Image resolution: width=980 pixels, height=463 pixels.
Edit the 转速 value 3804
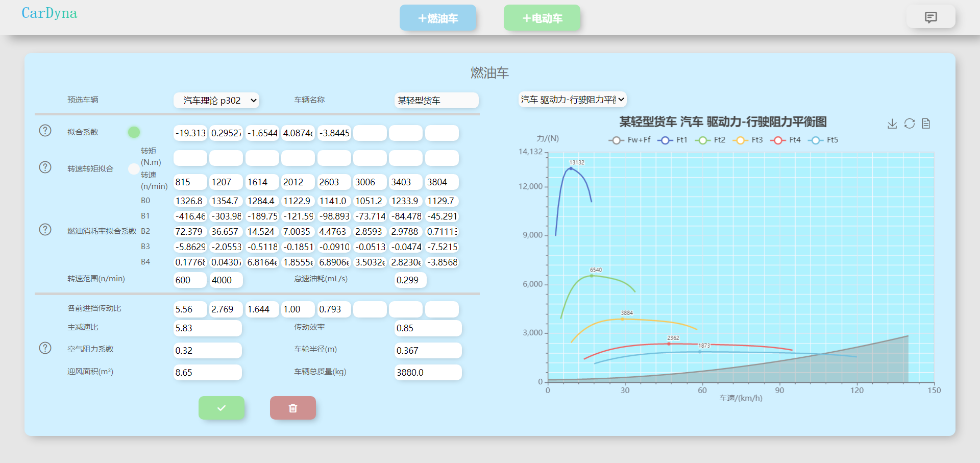442,182
